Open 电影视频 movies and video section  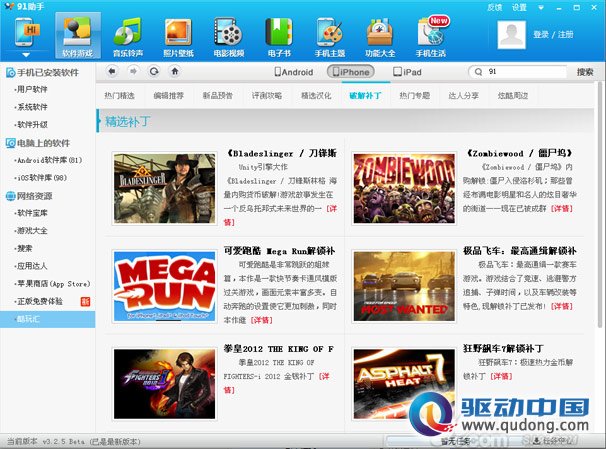point(229,37)
